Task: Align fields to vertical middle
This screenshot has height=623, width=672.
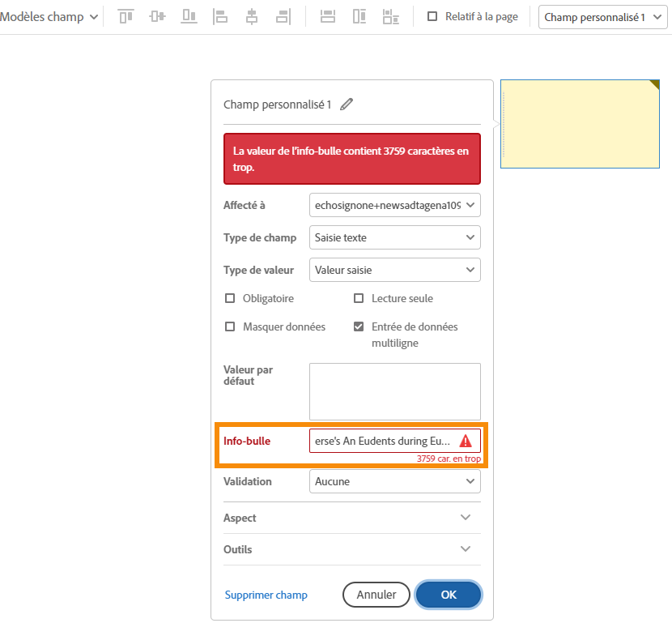Action: pyautogui.click(x=157, y=17)
